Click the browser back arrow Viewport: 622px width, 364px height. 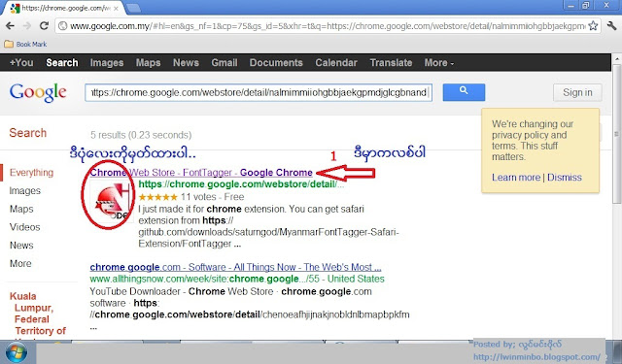pos(10,26)
